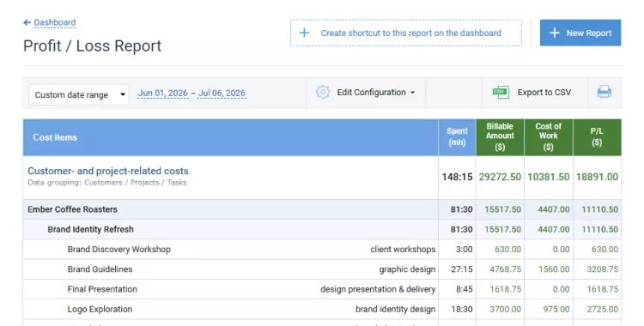The image size is (644, 326).
Task: Pick the start date Jun 01, 2026
Action: pyautogui.click(x=162, y=94)
